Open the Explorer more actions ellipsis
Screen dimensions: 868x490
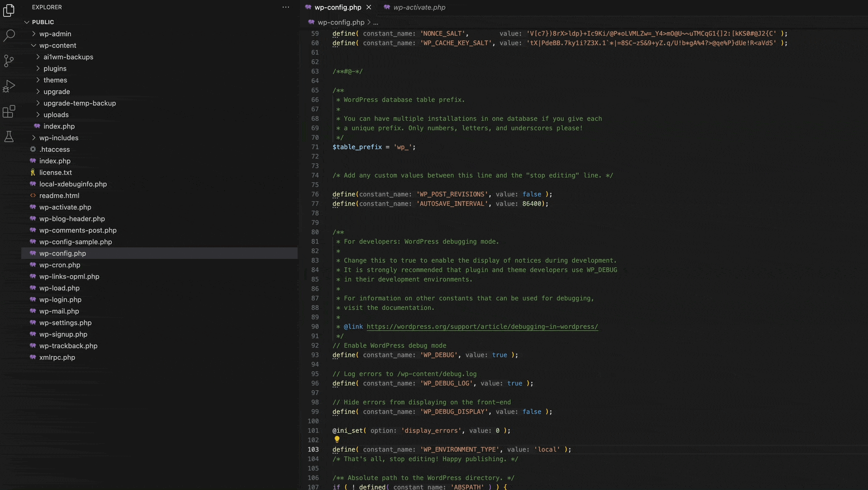[286, 7]
